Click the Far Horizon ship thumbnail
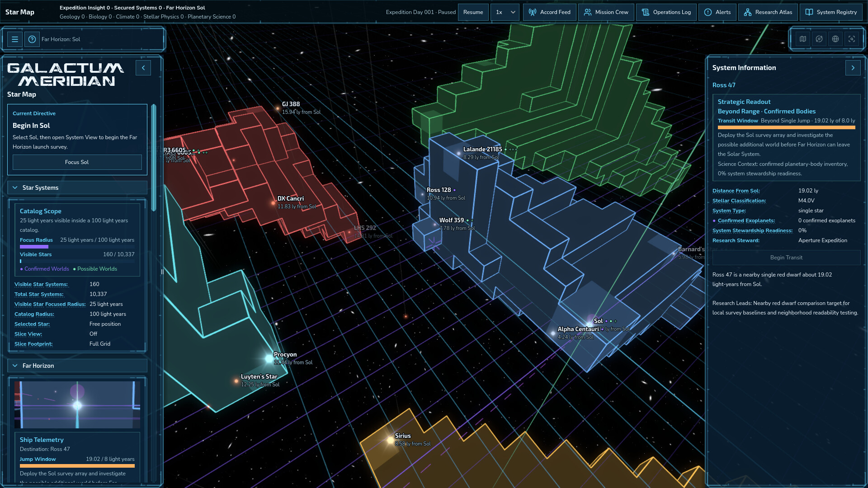 pos(77,405)
